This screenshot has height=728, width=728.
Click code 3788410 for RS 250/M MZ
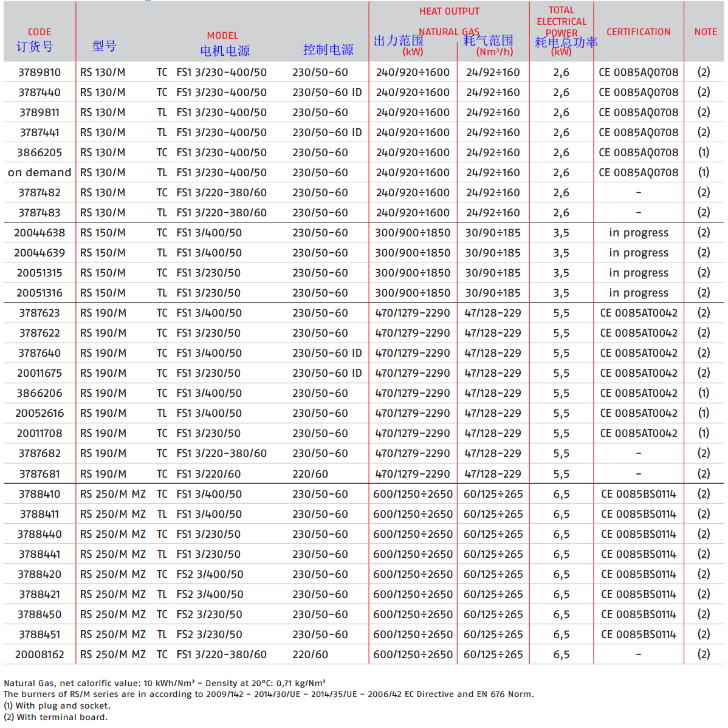(39, 494)
